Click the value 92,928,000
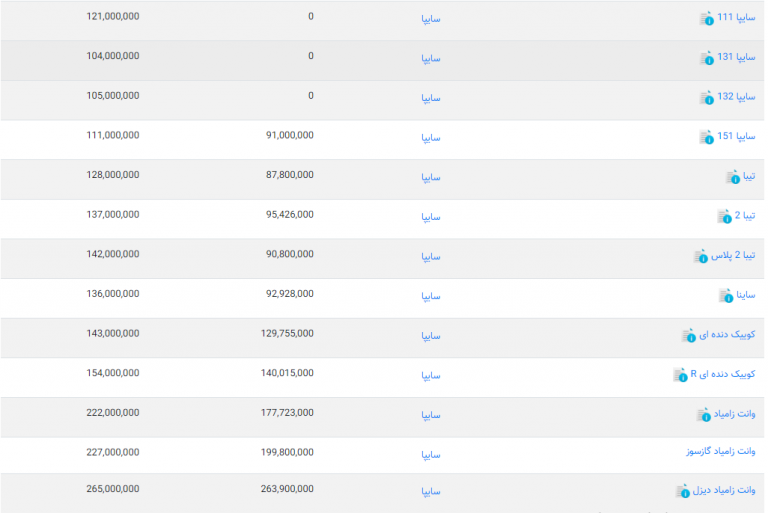 click(290, 294)
